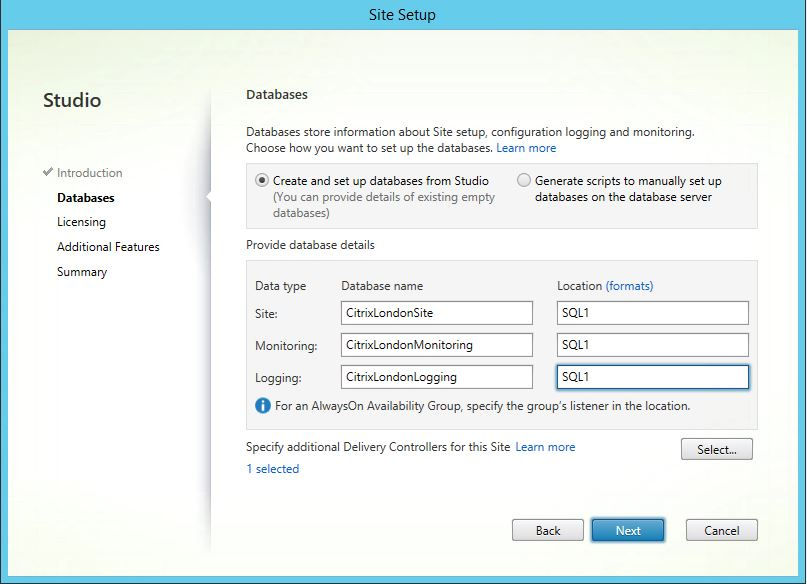Click the Monitoring: row label
The width and height of the screenshot is (807, 584).
[x=286, y=346]
